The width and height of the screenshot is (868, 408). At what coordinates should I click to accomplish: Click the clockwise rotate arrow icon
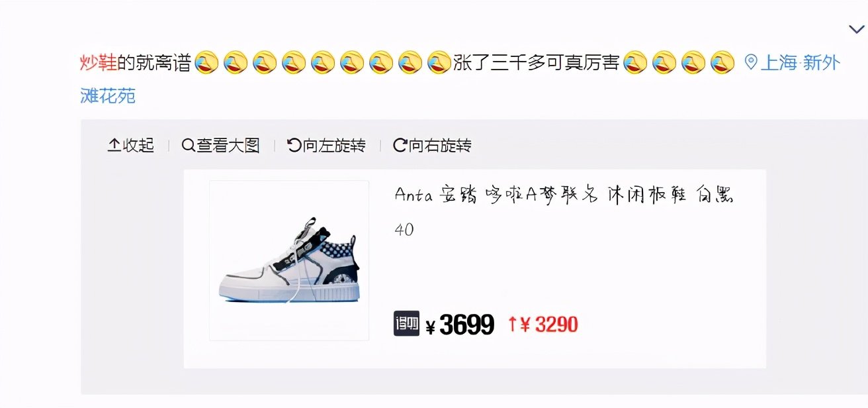[x=400, y=145]
